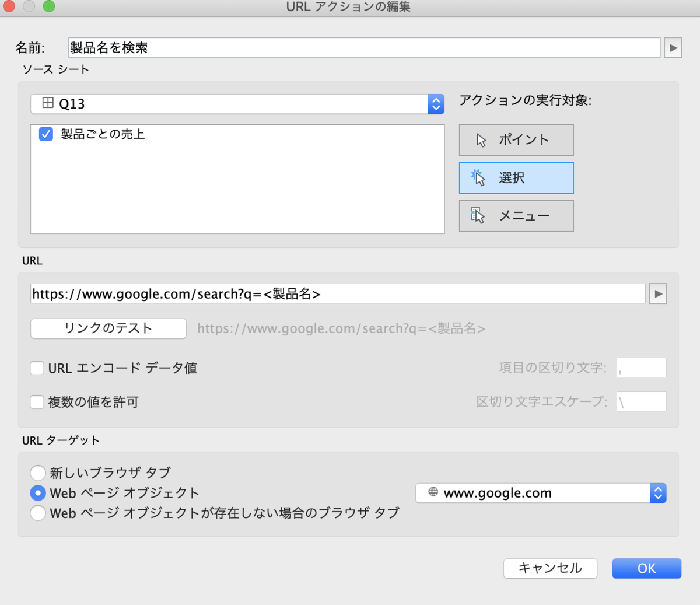Image resolution: width=700 pixels, height=605 pixels.
Task: Select 新しいブラウザ タブ radio button
Action: pos(38,473)
